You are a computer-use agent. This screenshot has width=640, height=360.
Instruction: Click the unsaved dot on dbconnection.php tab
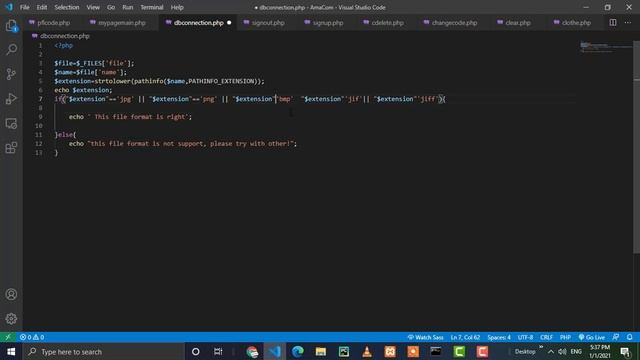(229, 22)
